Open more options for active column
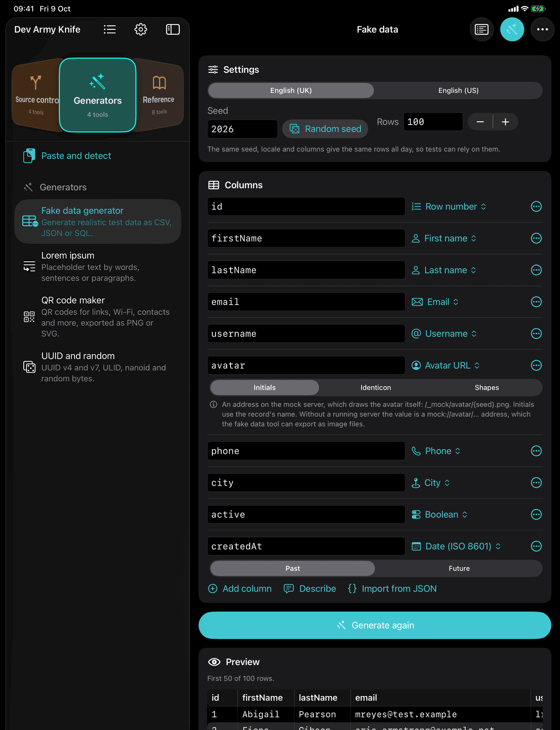This screenshot has height=730, width=560. pyautogui.click(x=536, y=514)
